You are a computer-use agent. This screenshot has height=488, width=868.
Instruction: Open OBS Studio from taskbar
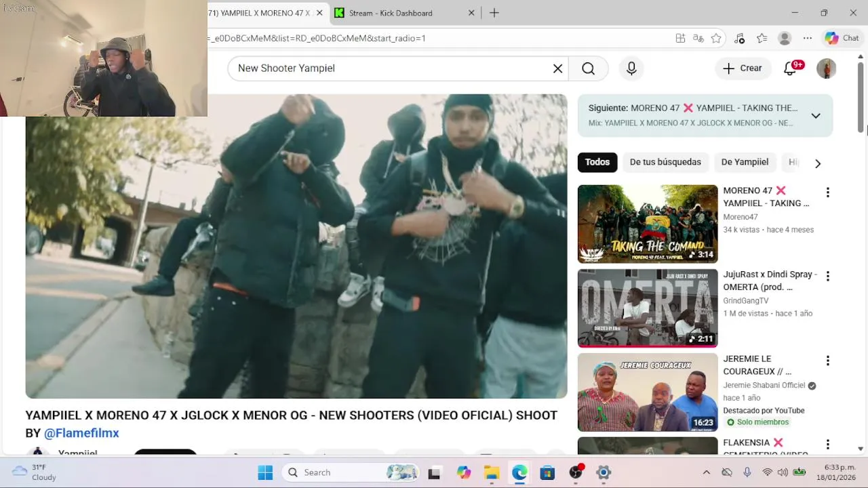tap(576, 472)
